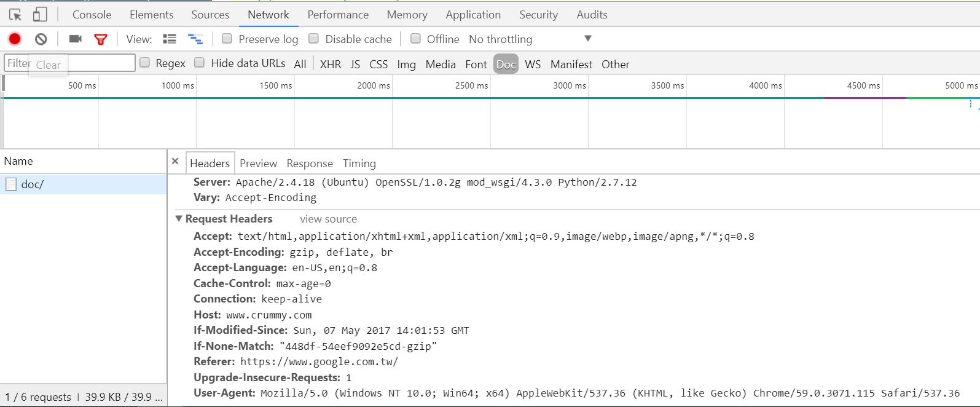Clear the network log
980x407 pixels.
(x=41, y=39)
